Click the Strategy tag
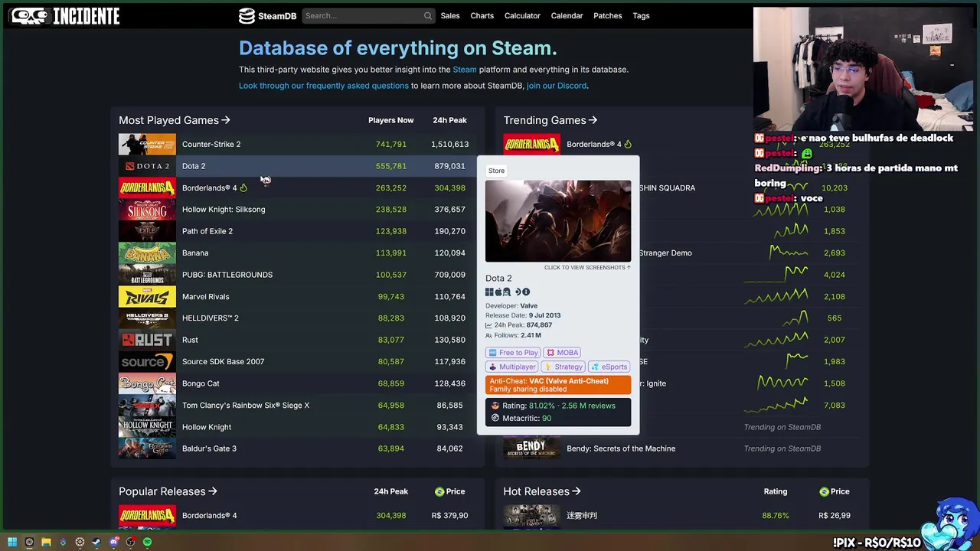 [x=563, y=367]
